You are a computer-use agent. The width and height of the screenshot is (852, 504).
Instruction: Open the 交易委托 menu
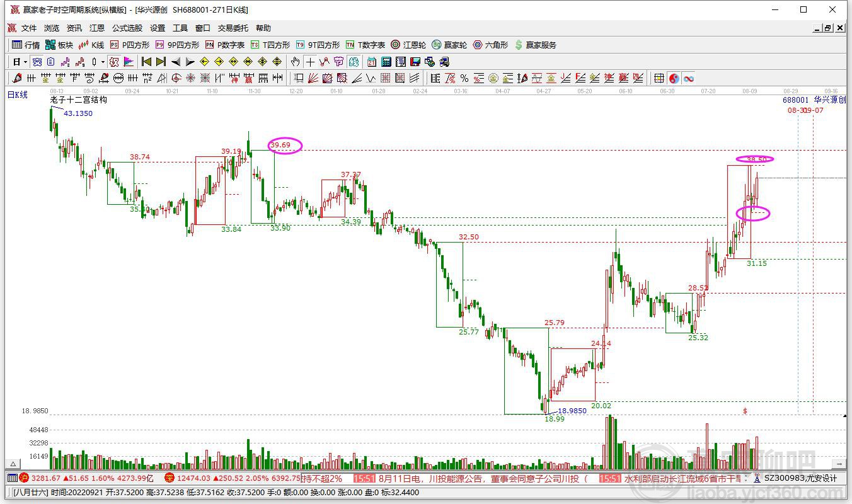coord(233,28)
